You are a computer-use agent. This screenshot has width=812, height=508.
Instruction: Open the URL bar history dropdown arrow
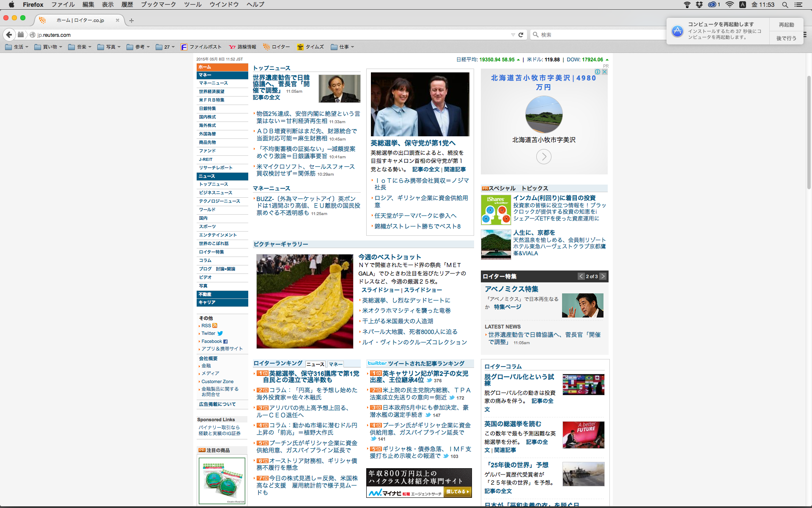pos(513,35)
